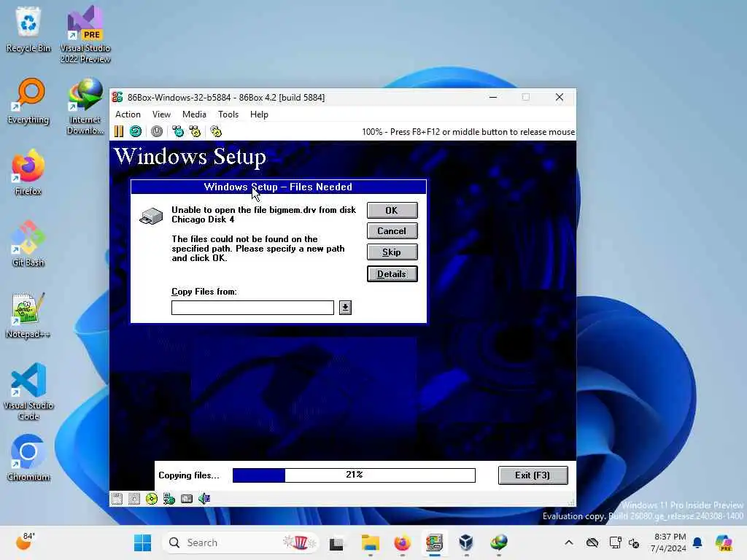Screen dimensions: 747x560
Task: Open Chromium desktop shortcut
Action: click(28, 458)
